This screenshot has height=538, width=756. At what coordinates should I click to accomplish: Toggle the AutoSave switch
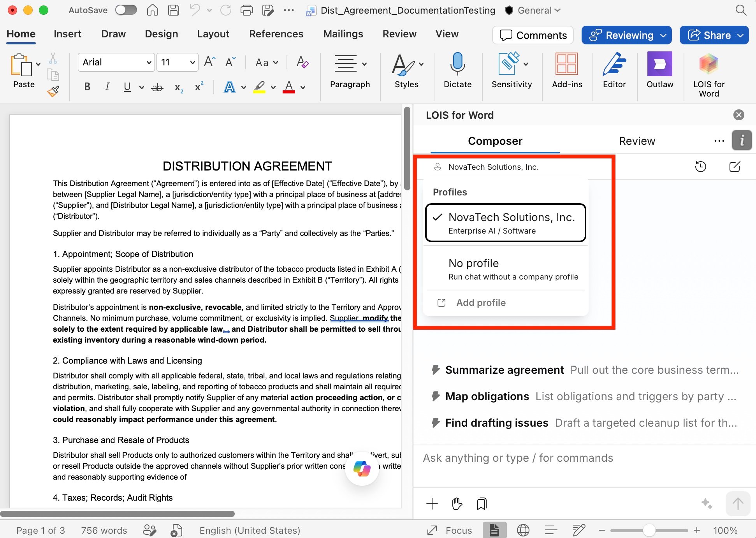(126, 10)
